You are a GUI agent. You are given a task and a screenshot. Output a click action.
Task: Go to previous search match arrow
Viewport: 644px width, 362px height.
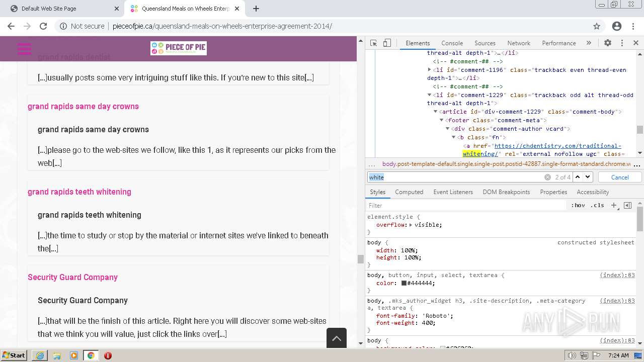click(x=578, y=177)
